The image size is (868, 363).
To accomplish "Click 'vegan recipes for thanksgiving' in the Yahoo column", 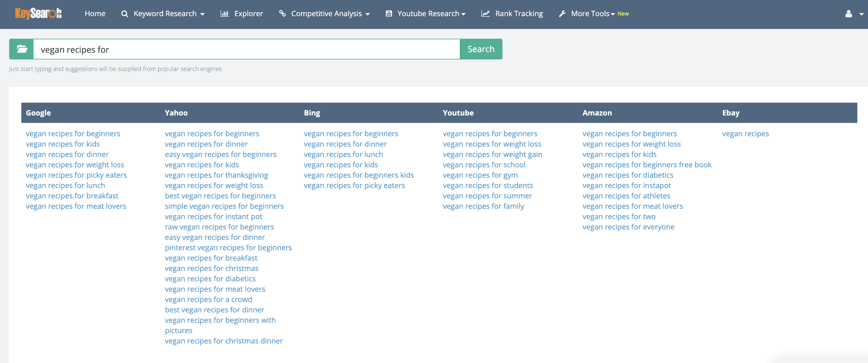I will 217,175.
